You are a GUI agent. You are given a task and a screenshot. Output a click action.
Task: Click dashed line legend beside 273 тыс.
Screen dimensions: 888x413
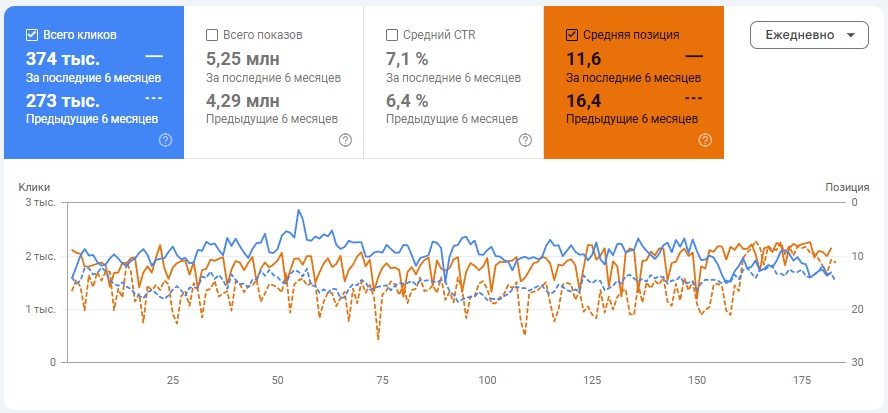click(154, 99)
